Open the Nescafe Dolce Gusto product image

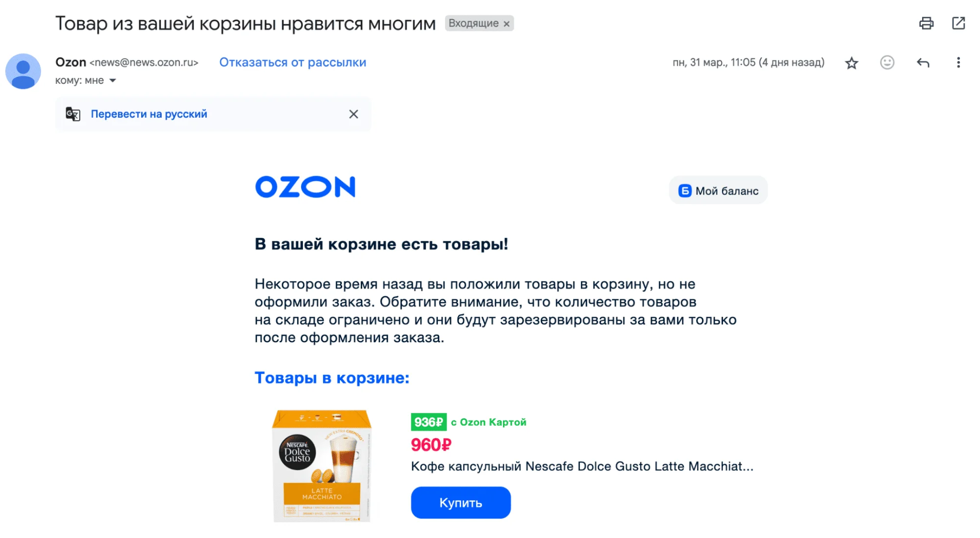coord(322,465)
